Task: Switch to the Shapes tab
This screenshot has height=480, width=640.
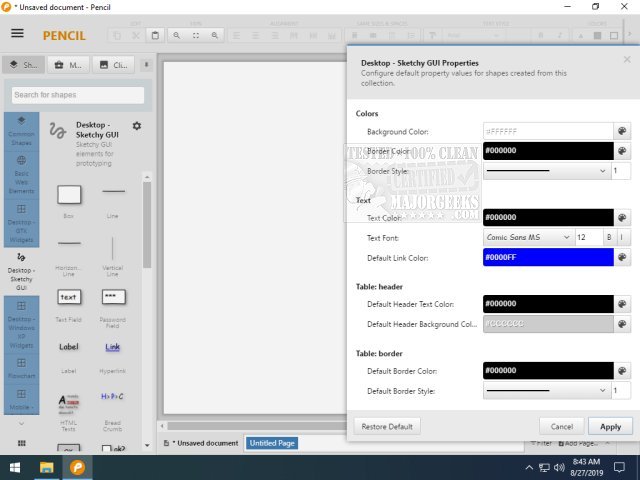Action: 24,65
